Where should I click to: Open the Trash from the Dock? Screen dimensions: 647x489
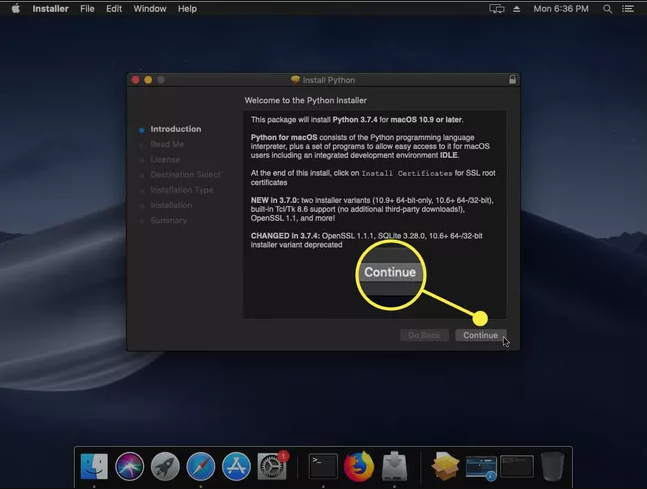point(552,466)
